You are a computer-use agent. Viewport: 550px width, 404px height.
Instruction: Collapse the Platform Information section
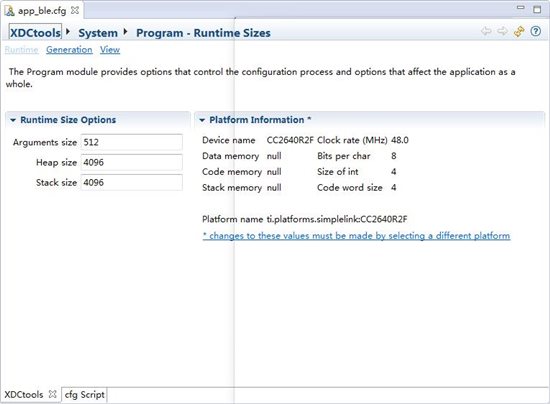[x=202, y=120]
